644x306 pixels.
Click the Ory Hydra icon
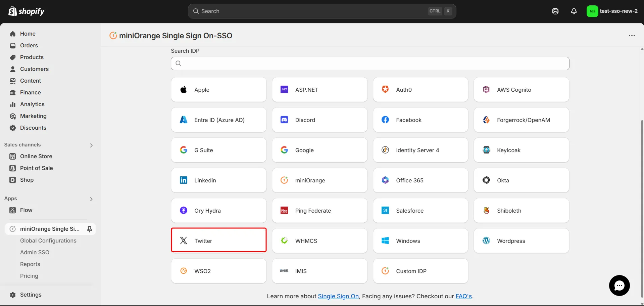pos(184,210)
